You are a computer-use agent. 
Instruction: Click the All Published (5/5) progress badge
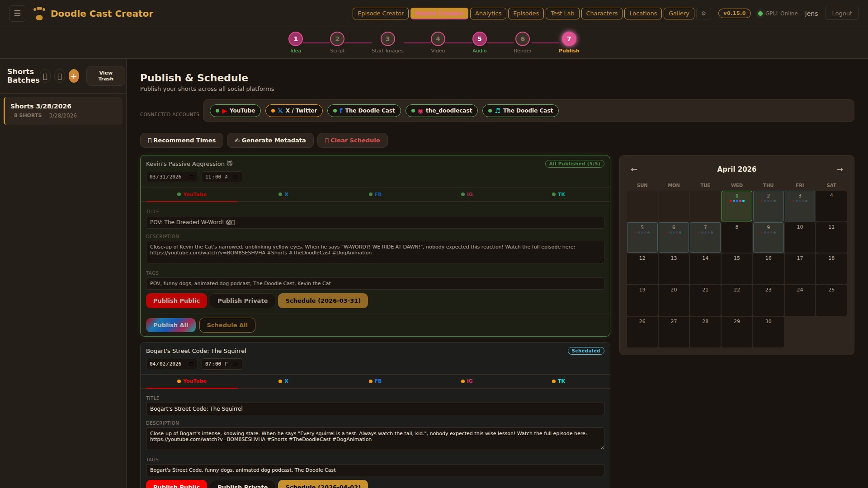pos(574,164)
